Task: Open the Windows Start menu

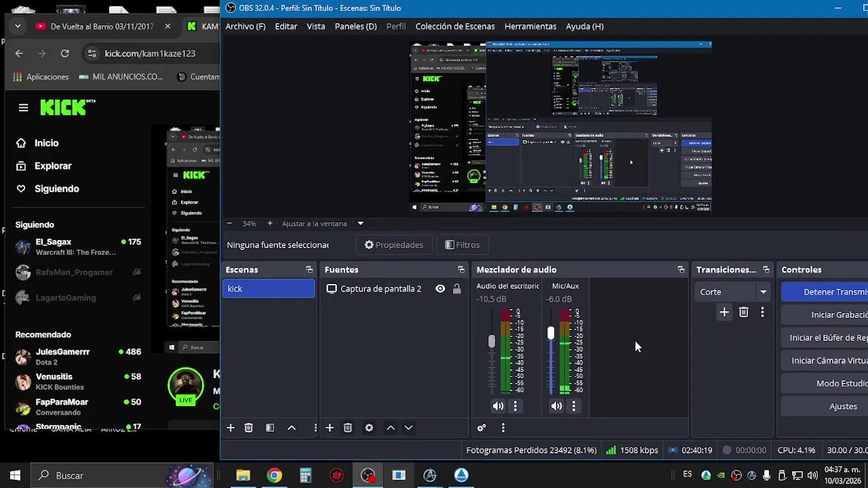Action: point(15,475)
